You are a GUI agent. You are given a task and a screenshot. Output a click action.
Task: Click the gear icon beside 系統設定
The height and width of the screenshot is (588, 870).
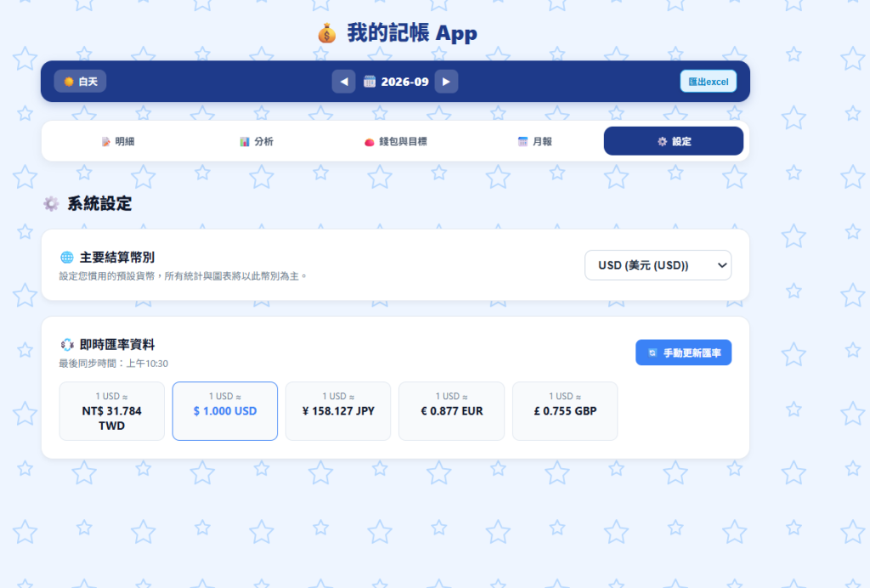coord(51,204)
